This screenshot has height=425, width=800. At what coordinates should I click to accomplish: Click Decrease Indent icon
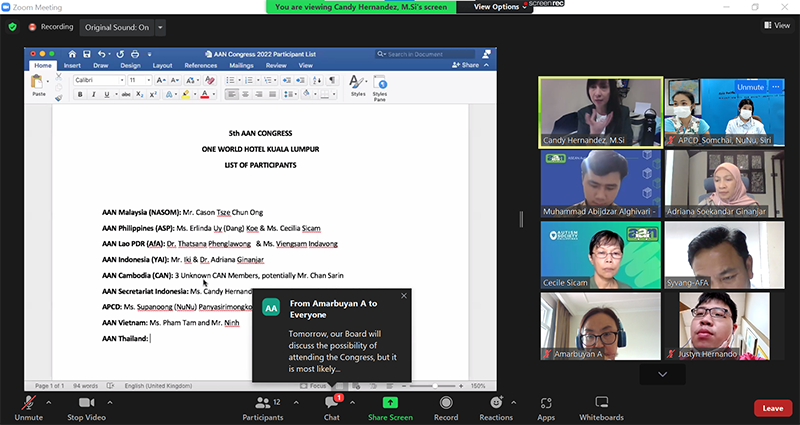tap(287, 80)
